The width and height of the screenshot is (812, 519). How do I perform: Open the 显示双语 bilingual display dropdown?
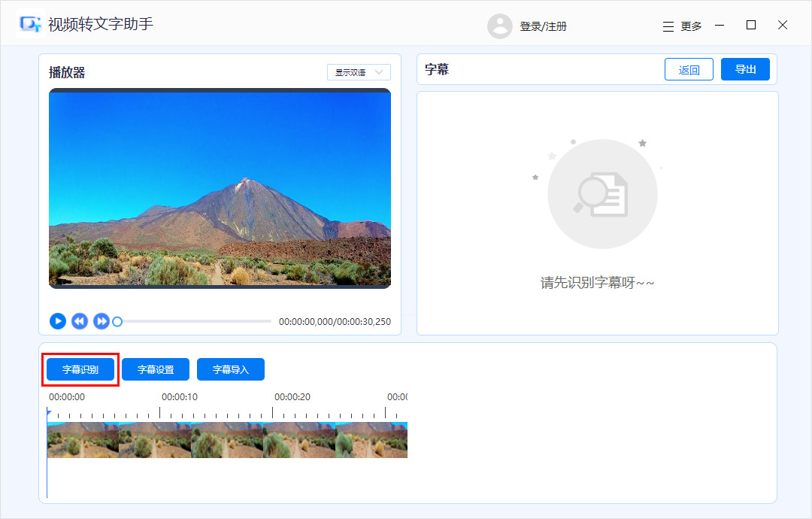[359, 71]
